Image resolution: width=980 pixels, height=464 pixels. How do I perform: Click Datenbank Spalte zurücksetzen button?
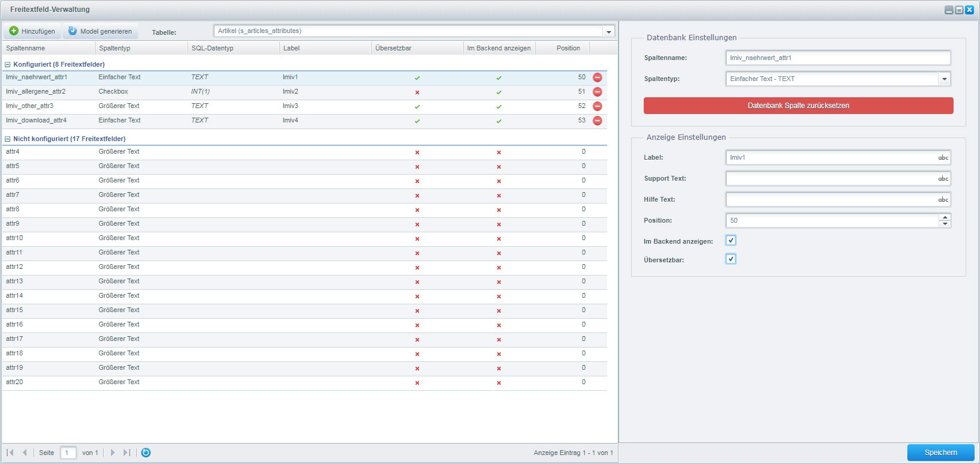pos(799,106)
